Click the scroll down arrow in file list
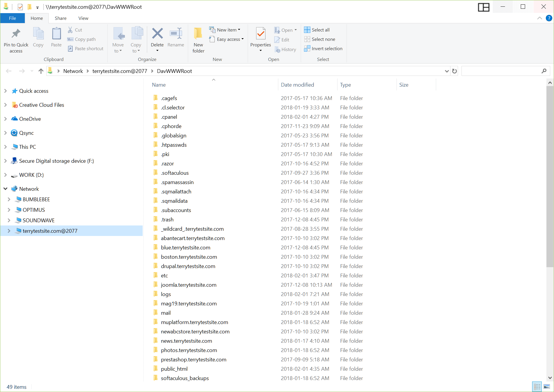This screenshot has height=392, width=554. [550, 377]
